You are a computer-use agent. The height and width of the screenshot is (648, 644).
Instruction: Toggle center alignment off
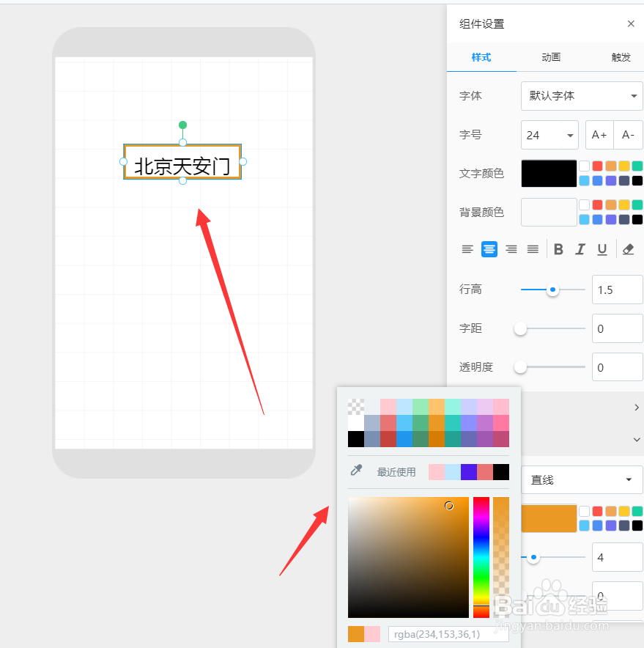point(489,249)
